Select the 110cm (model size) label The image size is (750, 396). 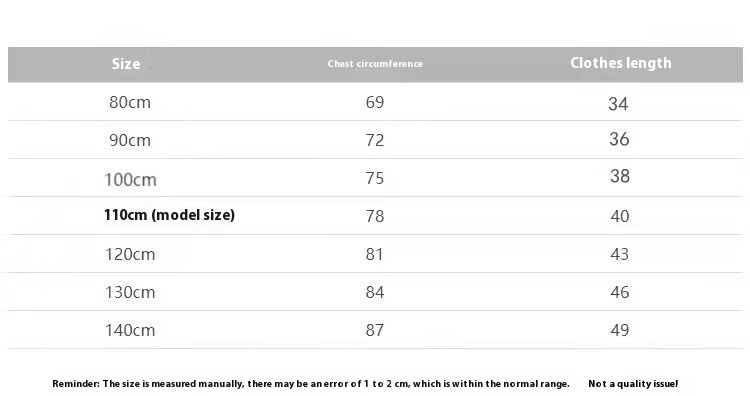pos(169,215)
